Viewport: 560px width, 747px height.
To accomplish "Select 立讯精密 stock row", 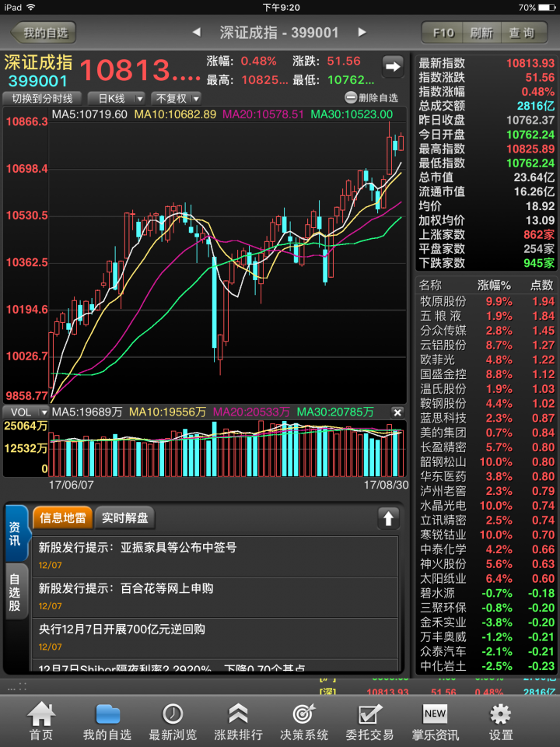I will pos(487,521).
